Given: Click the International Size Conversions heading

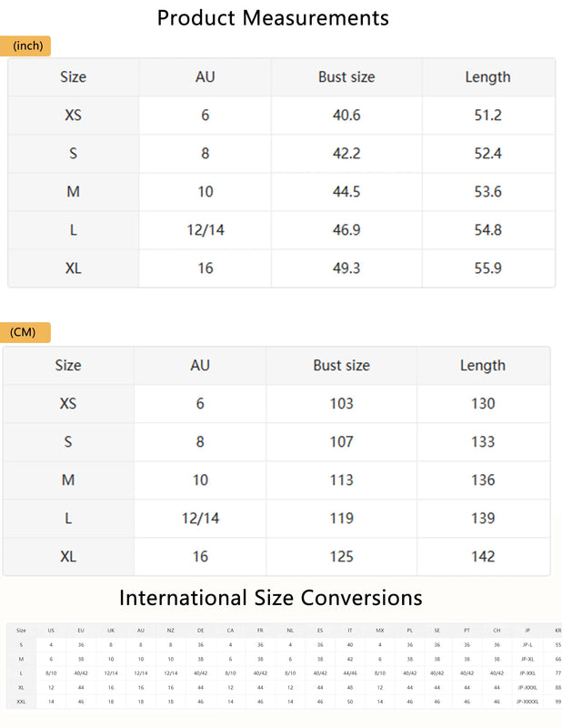Looking at the screenshot, I should [x=271, y=598].
